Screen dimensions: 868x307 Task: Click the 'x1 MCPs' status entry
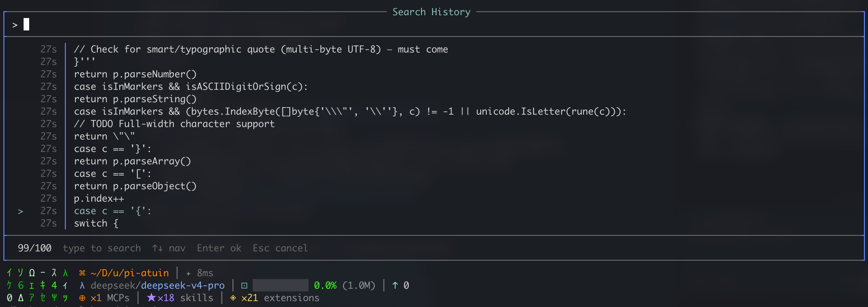tap(110, 298)
